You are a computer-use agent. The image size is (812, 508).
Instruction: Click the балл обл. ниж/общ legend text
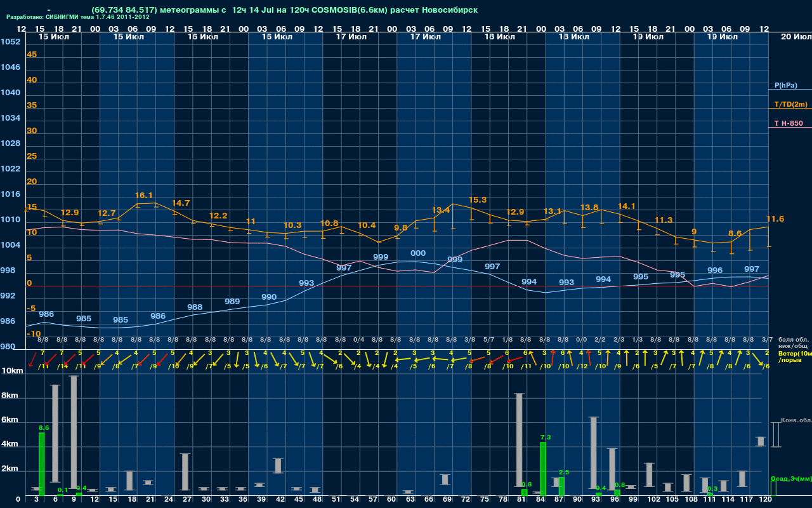point(793,343)
